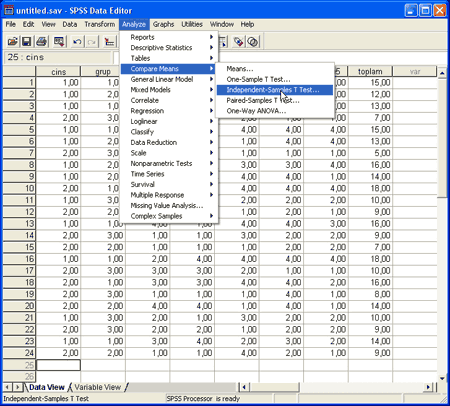Image resolution: width=450 pixels, height=406 pixels.
Task: Click the vertical scrollbar thumb
Action: [442, 138]
